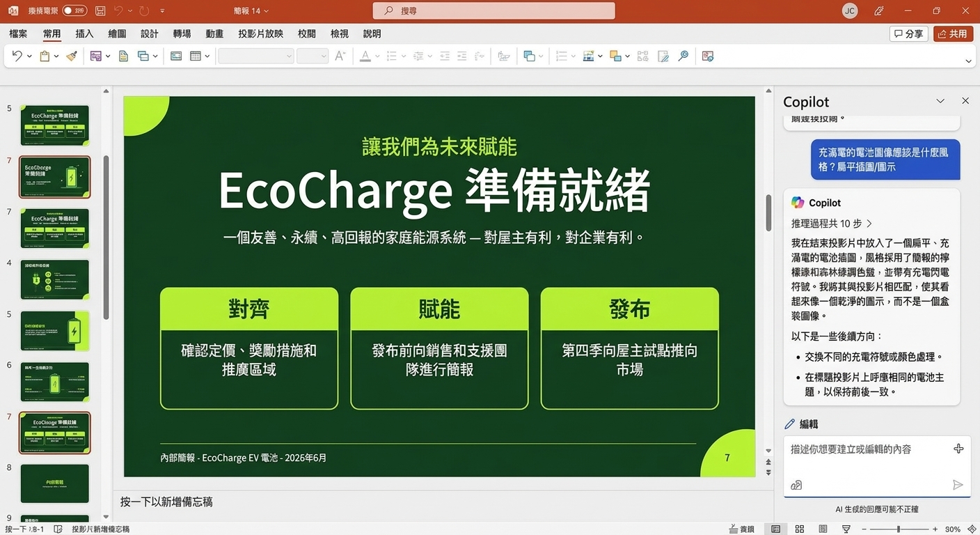
Task: Click the last ribbon icon with eye
Action: point(708,56)
